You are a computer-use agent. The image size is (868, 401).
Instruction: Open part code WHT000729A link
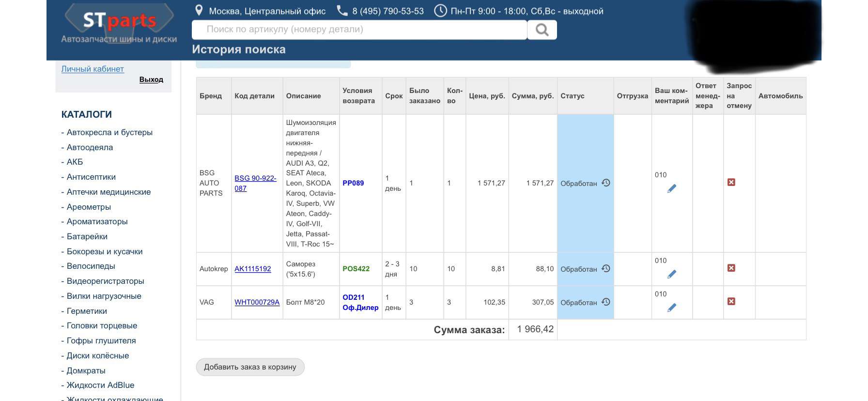257,302
